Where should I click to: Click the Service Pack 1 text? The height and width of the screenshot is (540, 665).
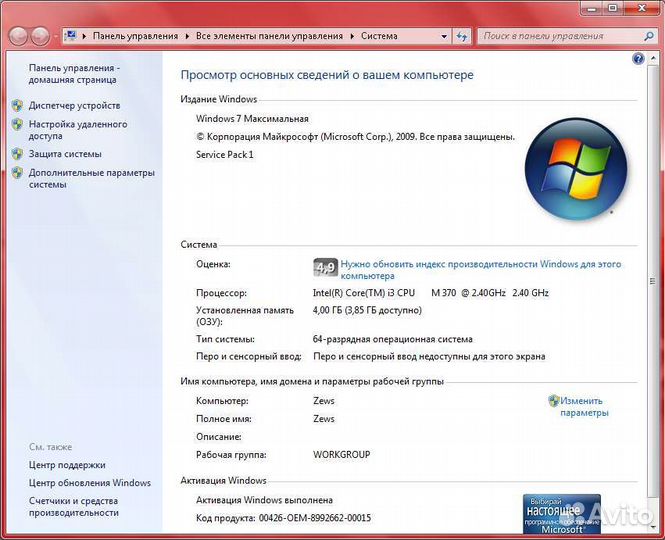(225, 155)
